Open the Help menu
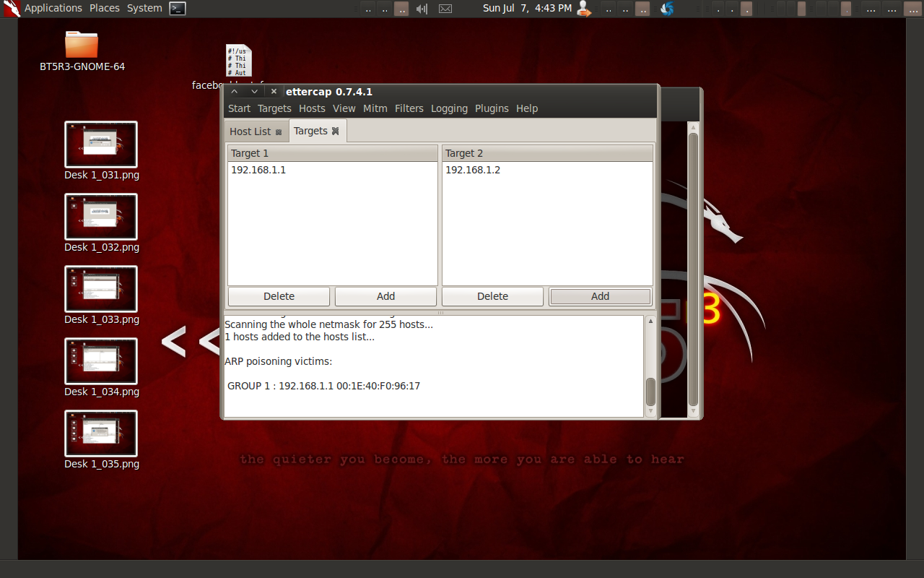924x578 pixels. click(x=527, y=108)
